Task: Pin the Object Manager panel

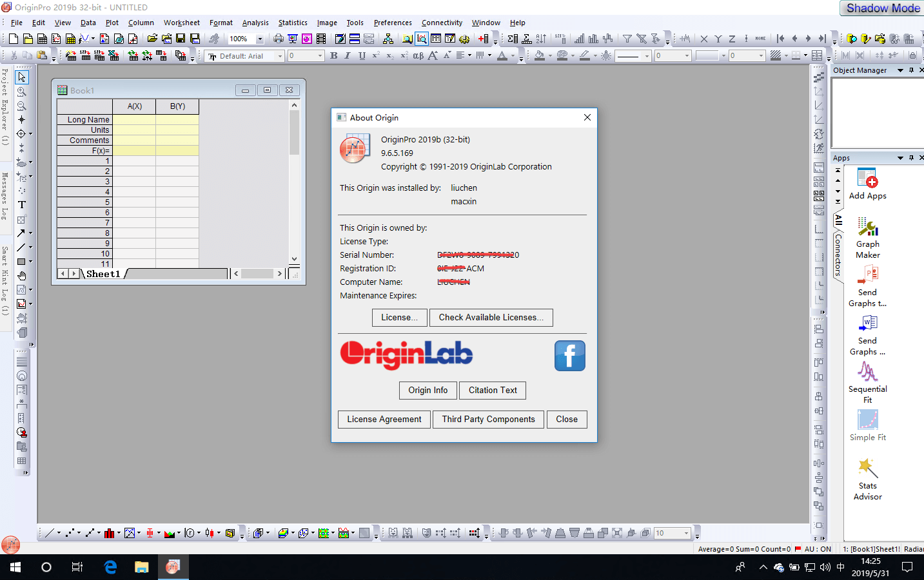Action: (911, 70)
